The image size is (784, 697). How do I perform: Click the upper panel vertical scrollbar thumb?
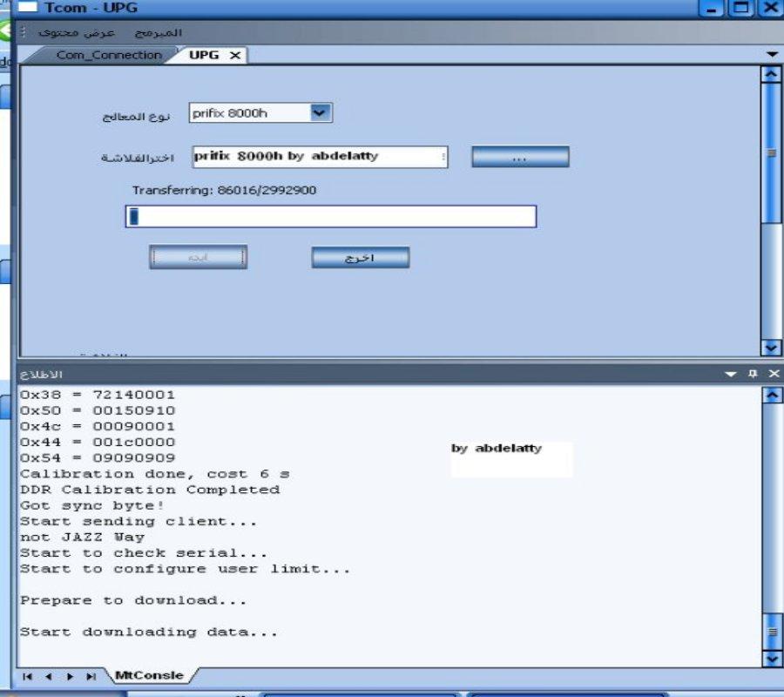(772, 152)
